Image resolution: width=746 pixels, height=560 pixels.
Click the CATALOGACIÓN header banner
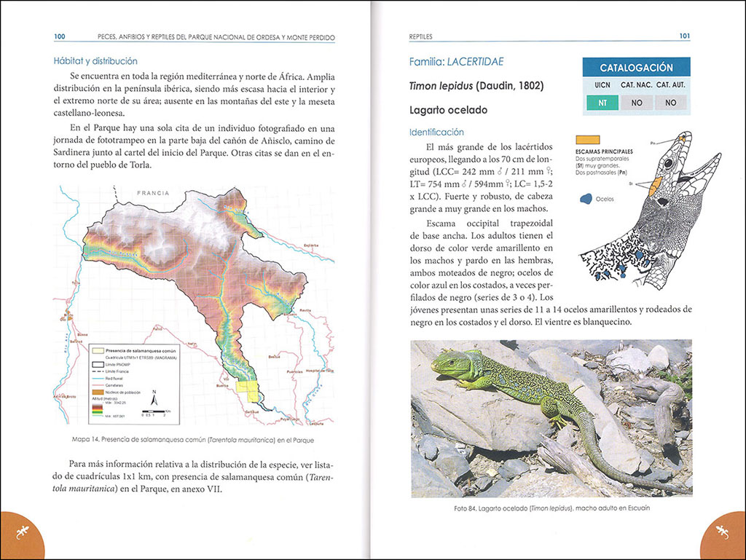(x=636, y=68)
